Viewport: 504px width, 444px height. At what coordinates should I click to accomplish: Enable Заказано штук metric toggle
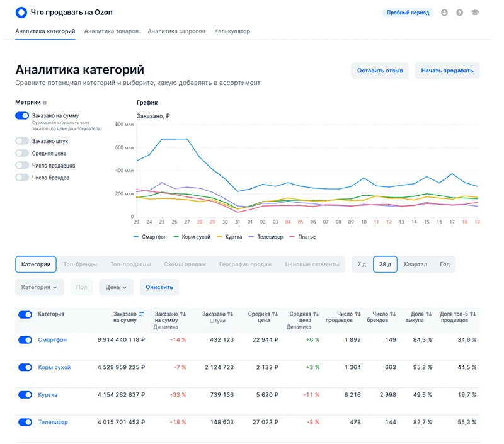(22, 140)
